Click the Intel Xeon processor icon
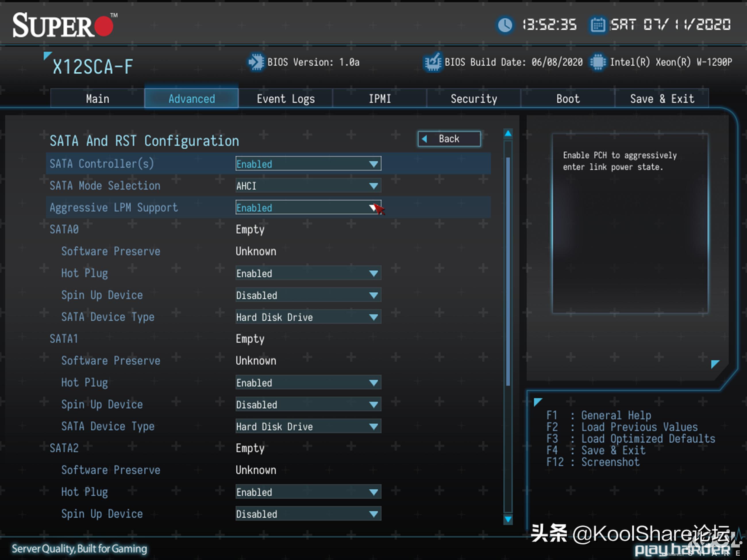Image resolution: width=747 pixels, height=560 pixels. (x=598, y=62)
